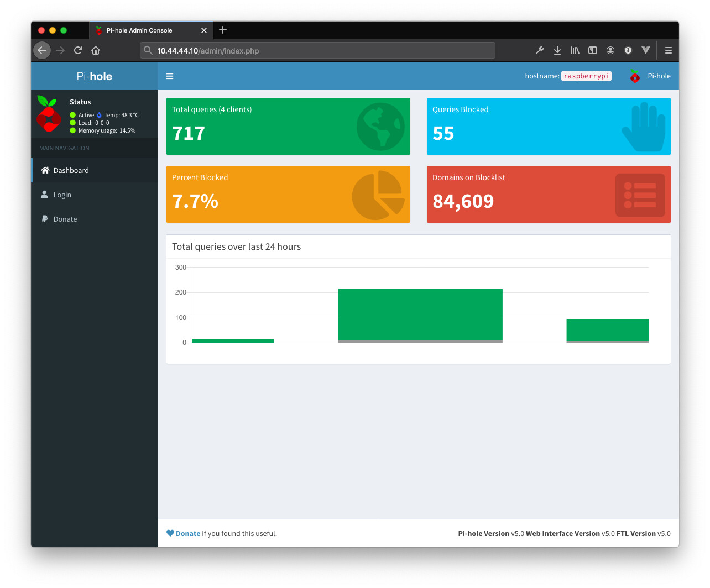The height and width of the screenshot is (588, 710).
Task: Click the 84,609 domains count
Action: coord(463,201)
